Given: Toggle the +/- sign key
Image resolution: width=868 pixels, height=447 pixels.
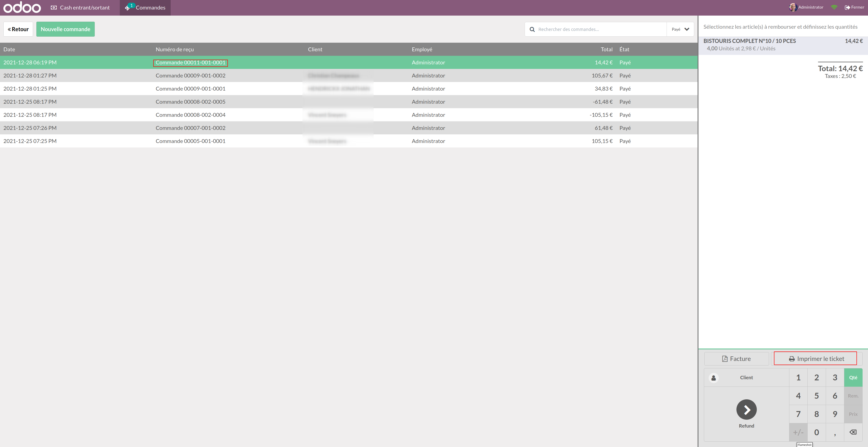Looking at the screenshot, I should click(x=798, y=432).
